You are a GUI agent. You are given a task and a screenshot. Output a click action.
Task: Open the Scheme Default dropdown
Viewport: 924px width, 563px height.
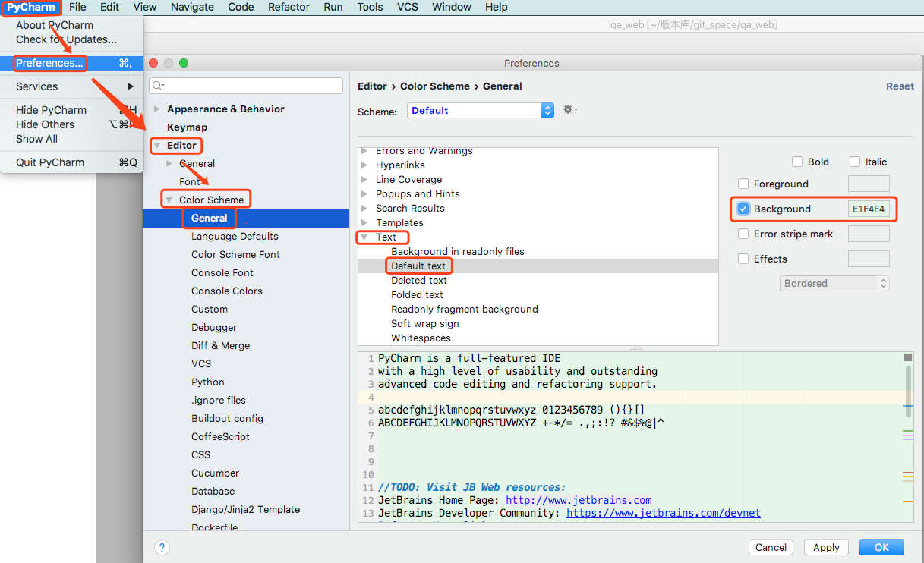click(481, 110)
